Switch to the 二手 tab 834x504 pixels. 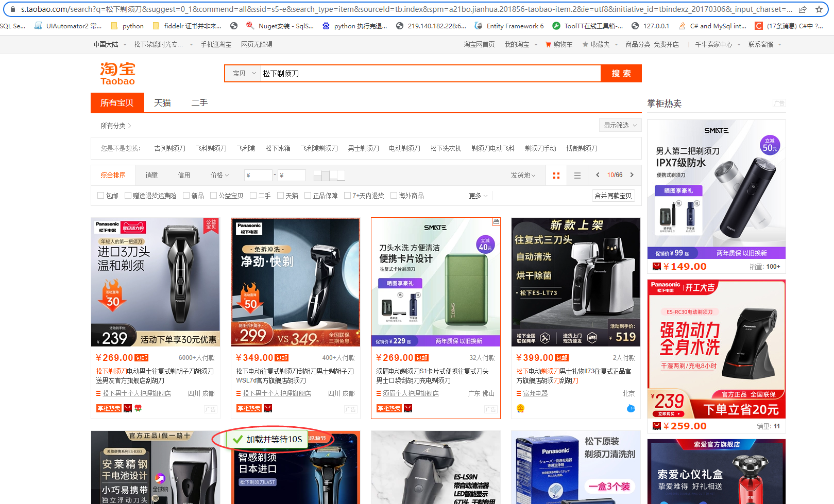click(199, 103)
